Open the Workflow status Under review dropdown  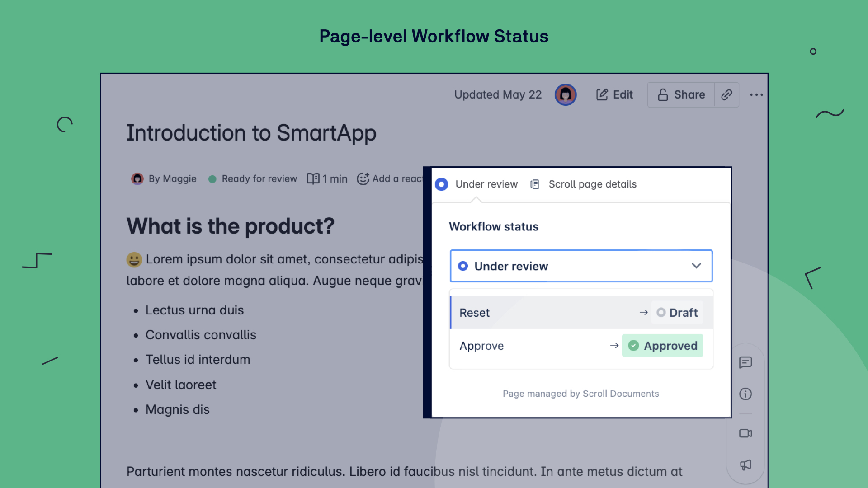[x=581, y=266]
